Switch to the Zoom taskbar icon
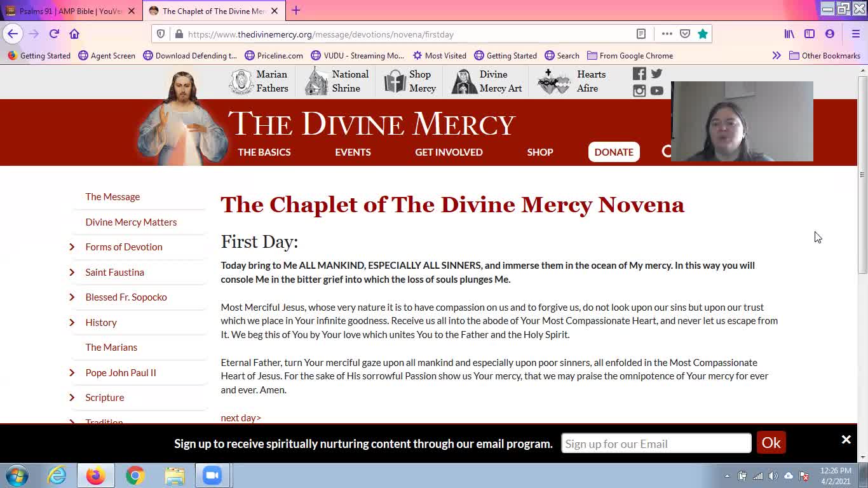The height and width of the screenshot is (488, 868). click(212, 475)
